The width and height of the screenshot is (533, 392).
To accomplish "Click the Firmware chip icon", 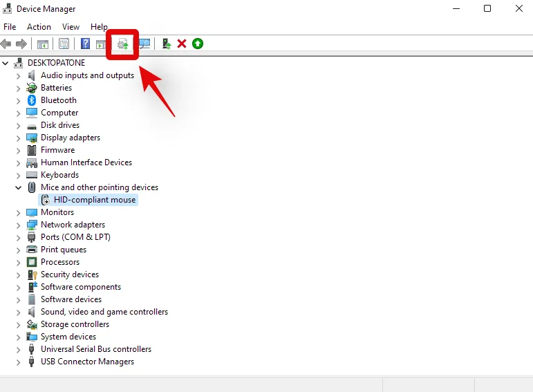I will [32, 150].
